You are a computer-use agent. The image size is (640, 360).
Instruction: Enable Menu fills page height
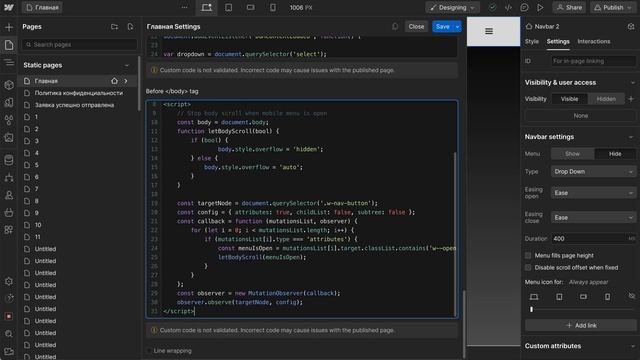[x=528, y=256]
